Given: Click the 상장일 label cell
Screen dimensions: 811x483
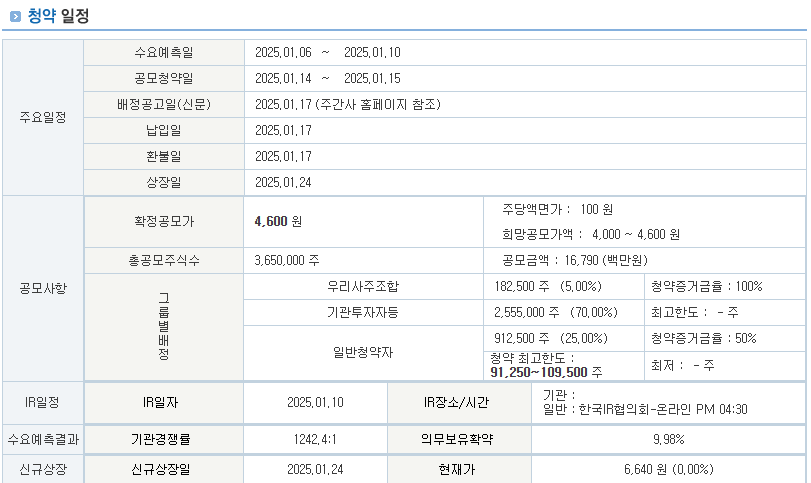Looking at the screenshot, I should (164, 182).
